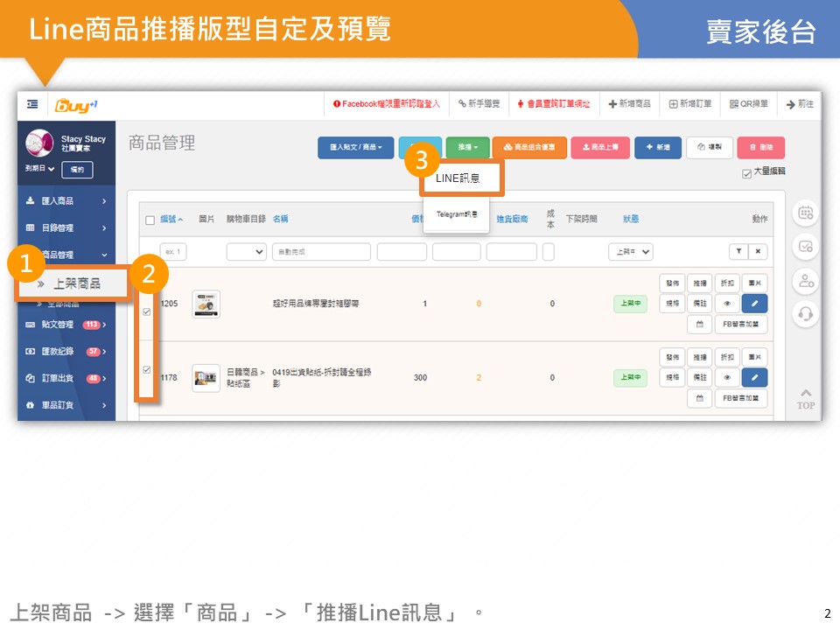
Task: Click the filter funnel icon in table header
Action: (x=738, y=252)
